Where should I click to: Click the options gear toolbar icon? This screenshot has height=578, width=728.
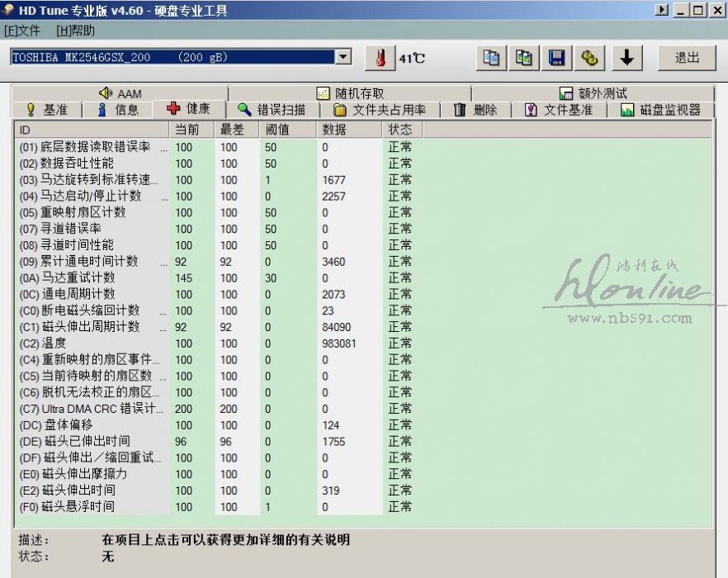(589, 58)
